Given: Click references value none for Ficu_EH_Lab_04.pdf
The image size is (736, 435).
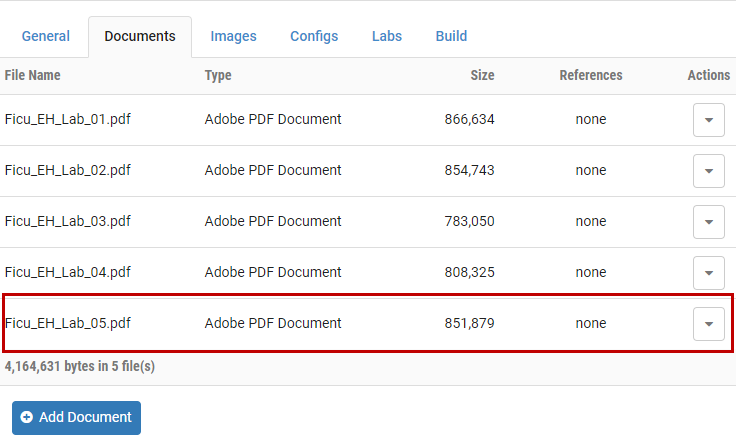Looking at the screenshot, I should (591, 272).
